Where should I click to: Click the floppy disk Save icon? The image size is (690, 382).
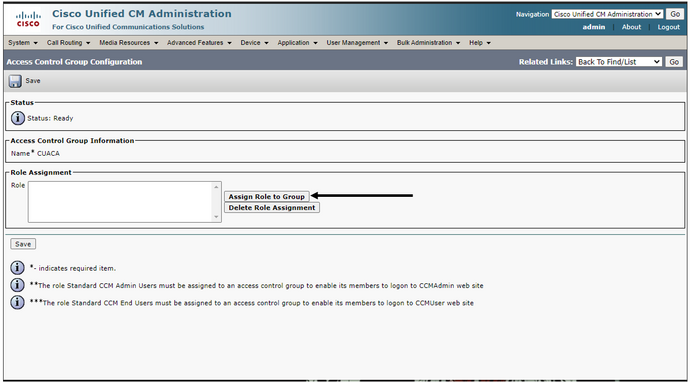pos(15,81)
